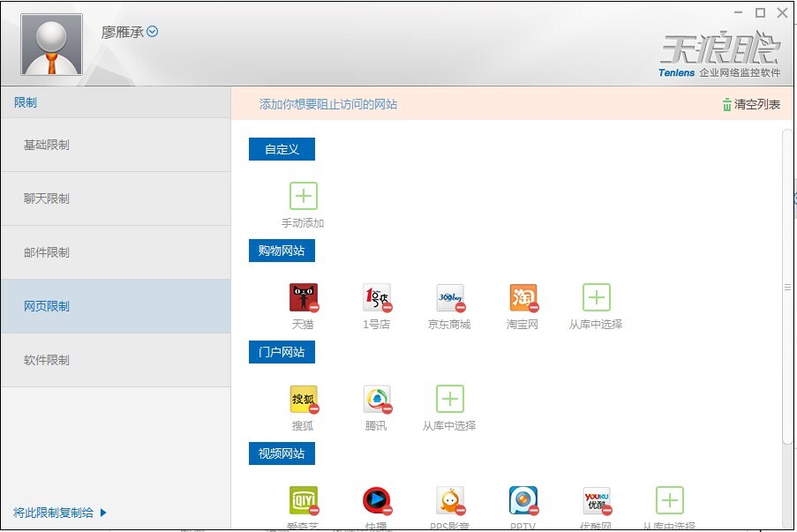Image resolution: width=797 pixels, height=532 pixels.
Task: Open the 聊天限制 section
Action: (x=116, y=199)
